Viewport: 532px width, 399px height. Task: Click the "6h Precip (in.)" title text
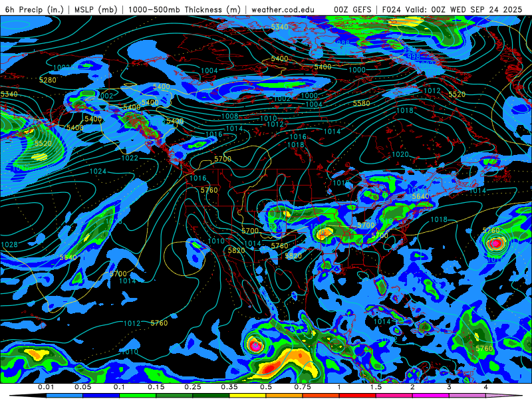point(34,9)
